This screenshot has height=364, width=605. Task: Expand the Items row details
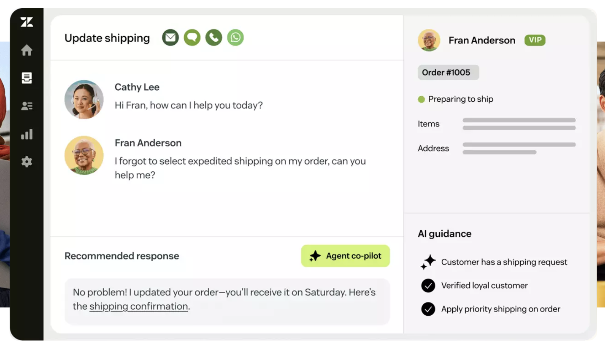pos(428,124)
